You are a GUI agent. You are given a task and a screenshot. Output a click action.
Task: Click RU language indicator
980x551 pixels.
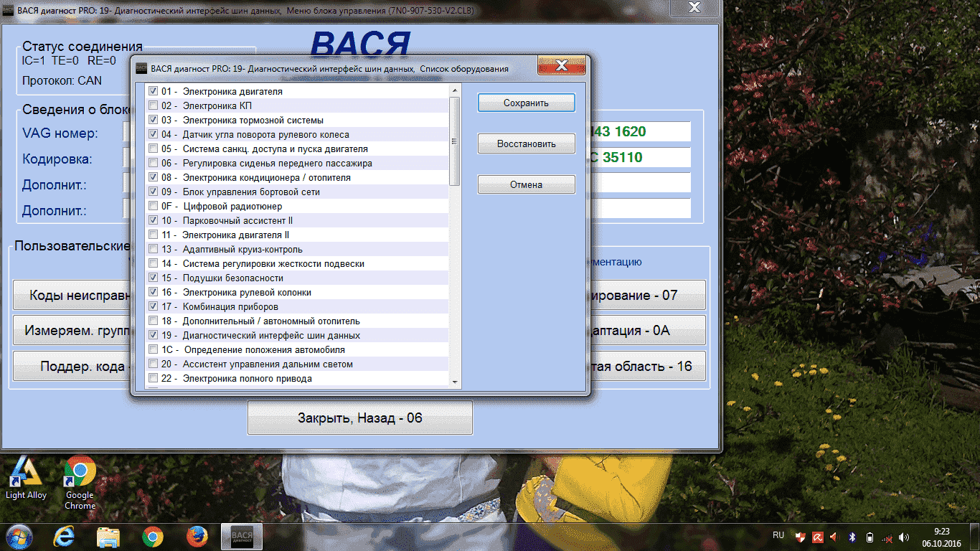pyautogui.click(x=778, y=535)
